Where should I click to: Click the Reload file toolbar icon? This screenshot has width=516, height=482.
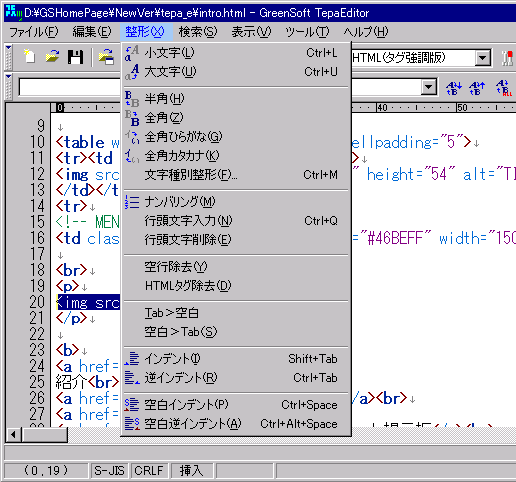106,57
